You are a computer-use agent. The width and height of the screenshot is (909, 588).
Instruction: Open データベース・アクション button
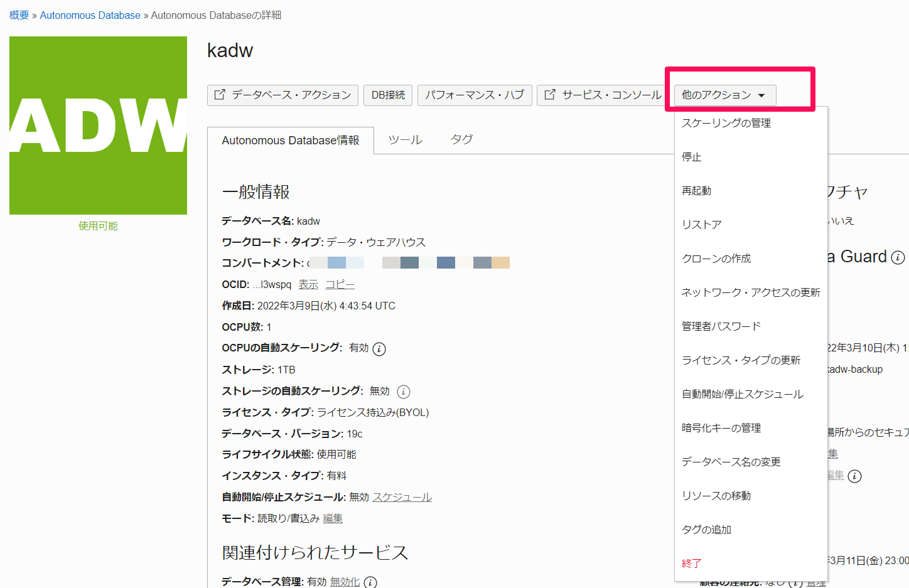click(282, 95)
